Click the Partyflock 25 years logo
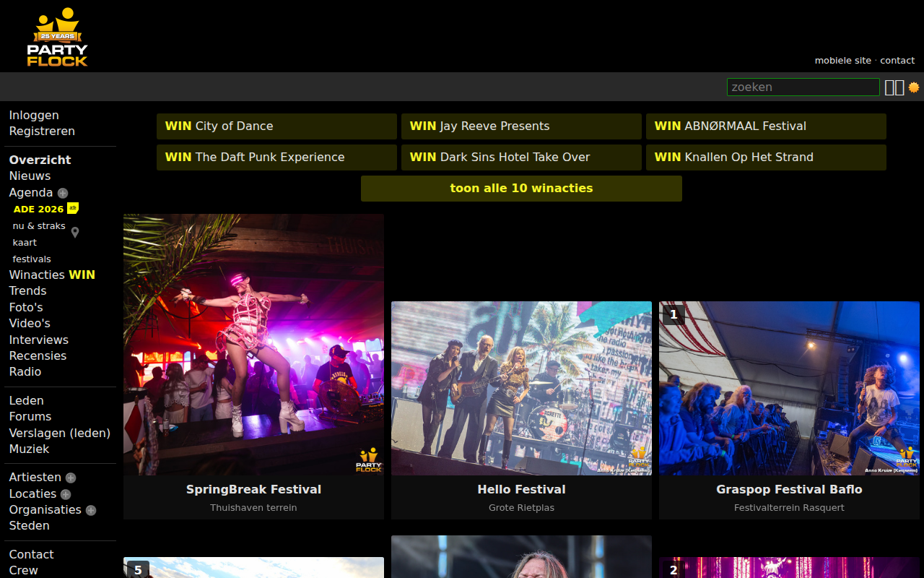 57,37
